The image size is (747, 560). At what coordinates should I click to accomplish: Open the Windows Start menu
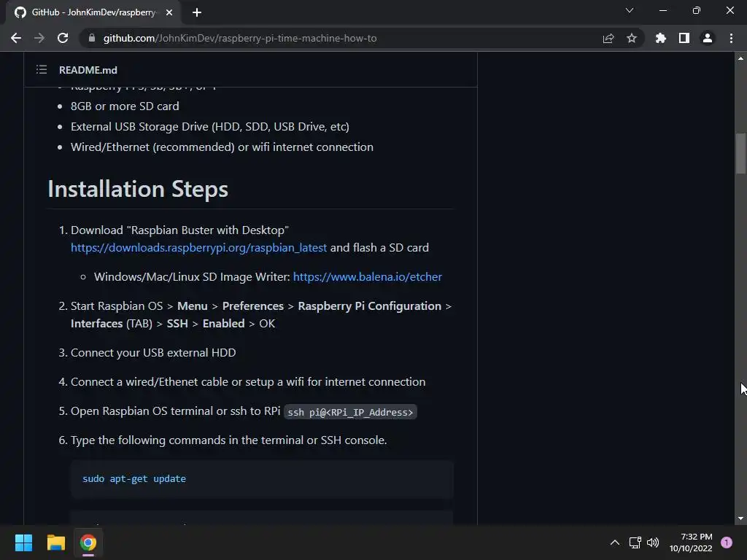23,542
